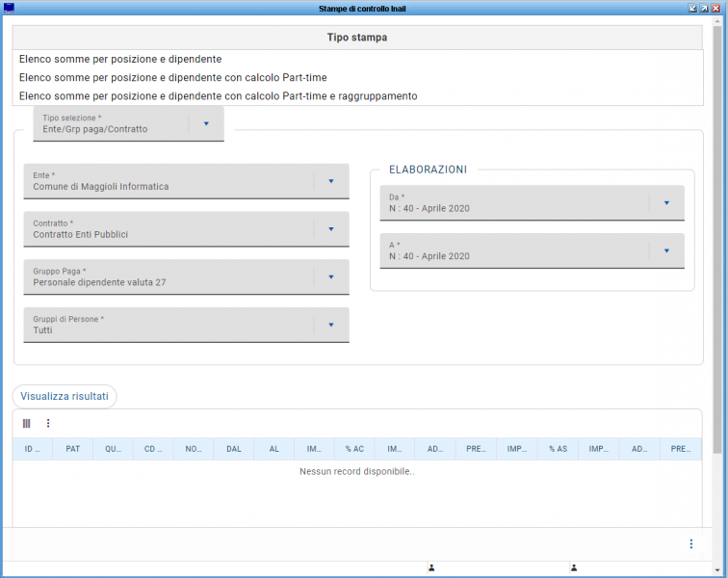Sort by the PAT column header
This screenshot has height=578, width=728.
[x=73, y=449]
